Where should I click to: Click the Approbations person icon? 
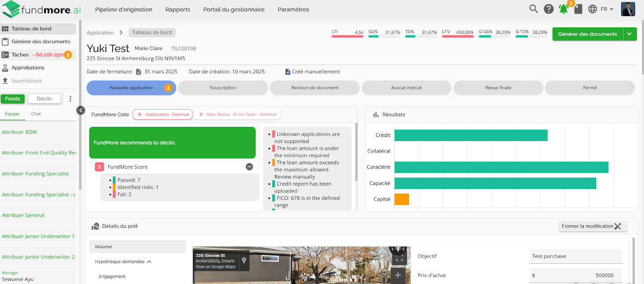point(5,68)
